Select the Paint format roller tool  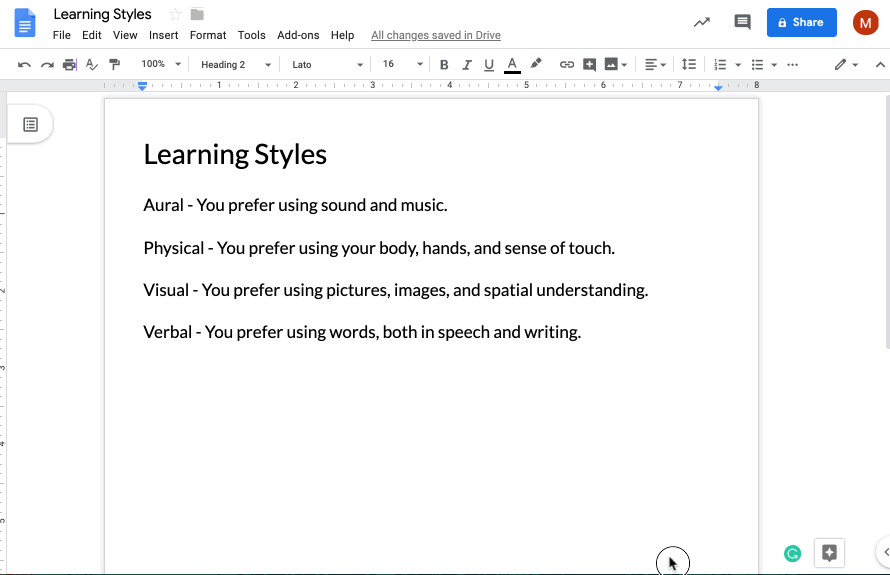(114, 65)
